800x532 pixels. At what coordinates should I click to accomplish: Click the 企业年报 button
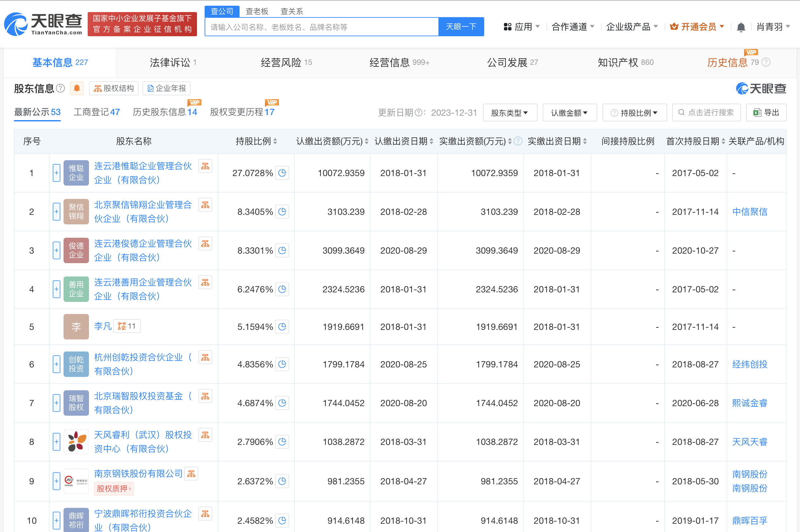[166, 89]
